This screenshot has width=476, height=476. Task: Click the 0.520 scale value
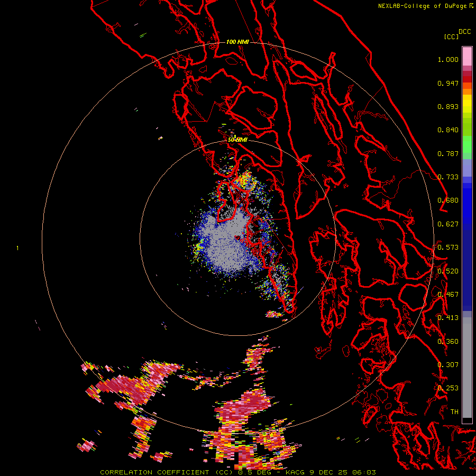448,271
